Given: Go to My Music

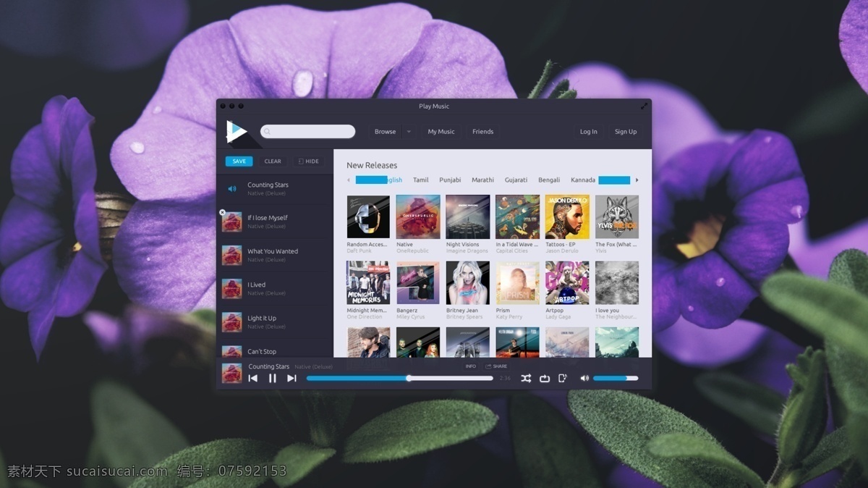Looking at the screenshot, I should (x=441, y=132).
